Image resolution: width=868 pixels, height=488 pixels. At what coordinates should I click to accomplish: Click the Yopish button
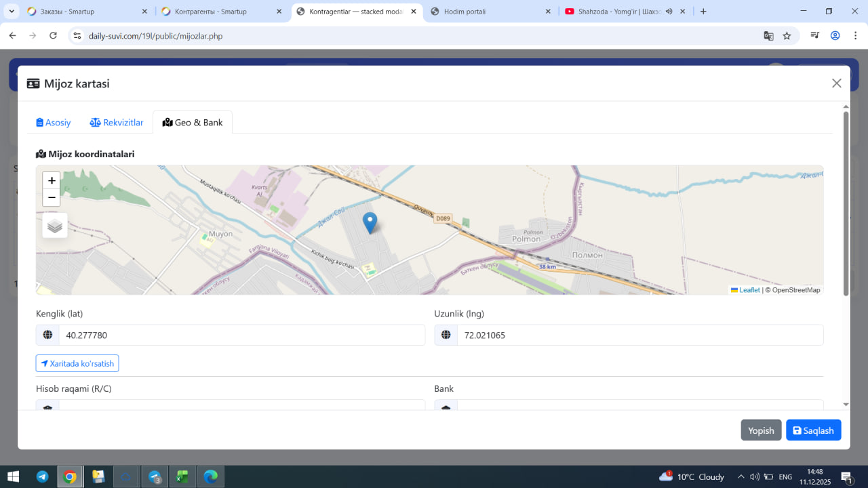[761, 430]
